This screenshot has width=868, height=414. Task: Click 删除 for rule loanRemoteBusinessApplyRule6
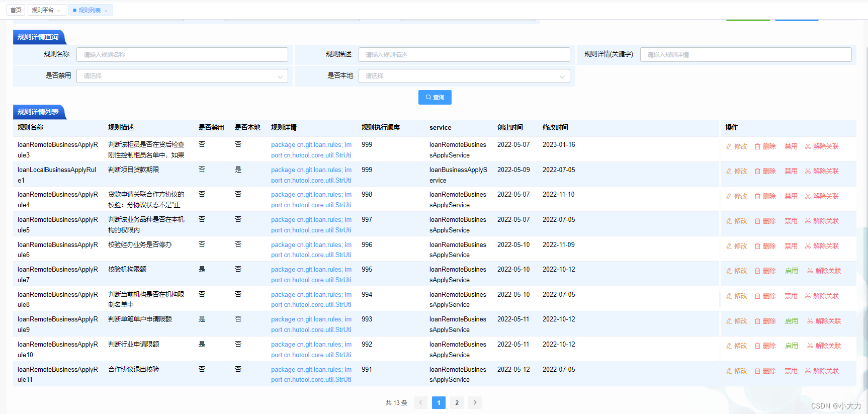765,246
